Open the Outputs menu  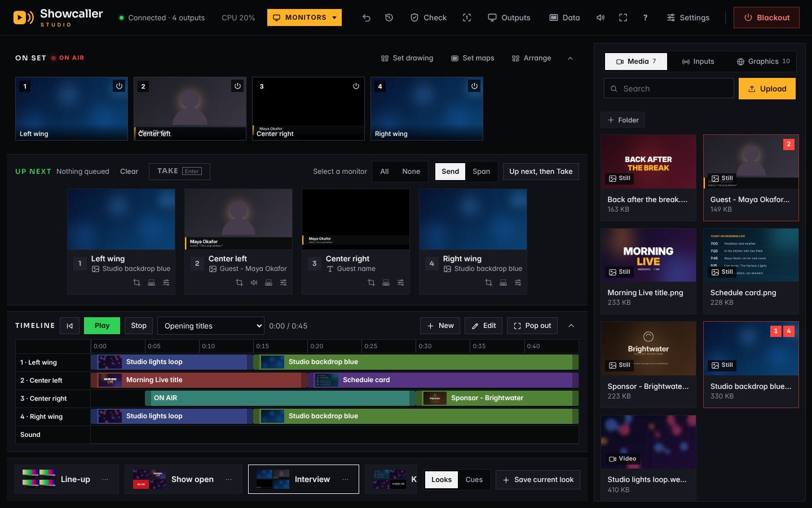[509, 17]
